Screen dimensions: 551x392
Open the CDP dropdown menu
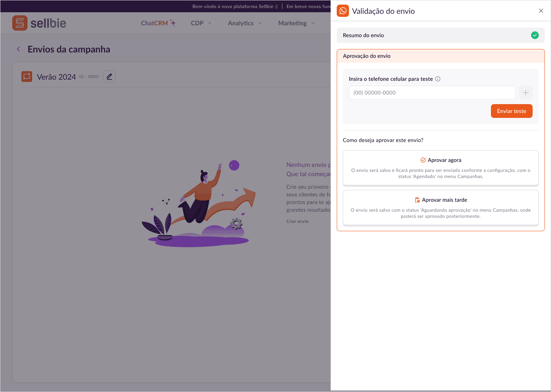pos(201,23)
